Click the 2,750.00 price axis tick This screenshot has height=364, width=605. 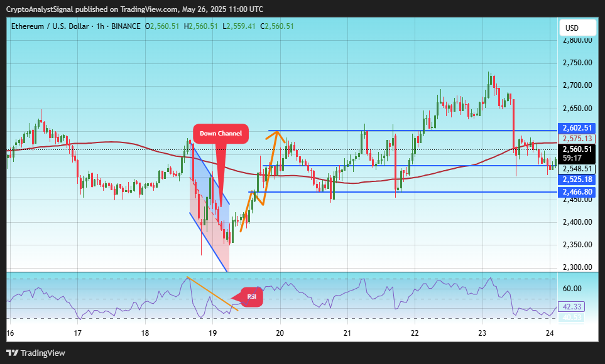pyautogui.click(x=577, y=63)
